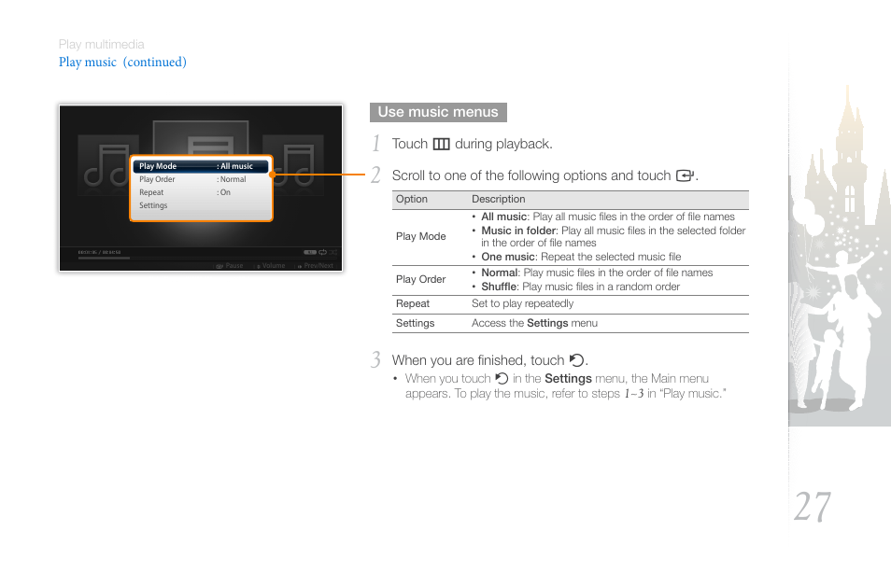Click the playback progress bar in the player
The width and height of the screenshot is (891, 588).
[206, 258]
